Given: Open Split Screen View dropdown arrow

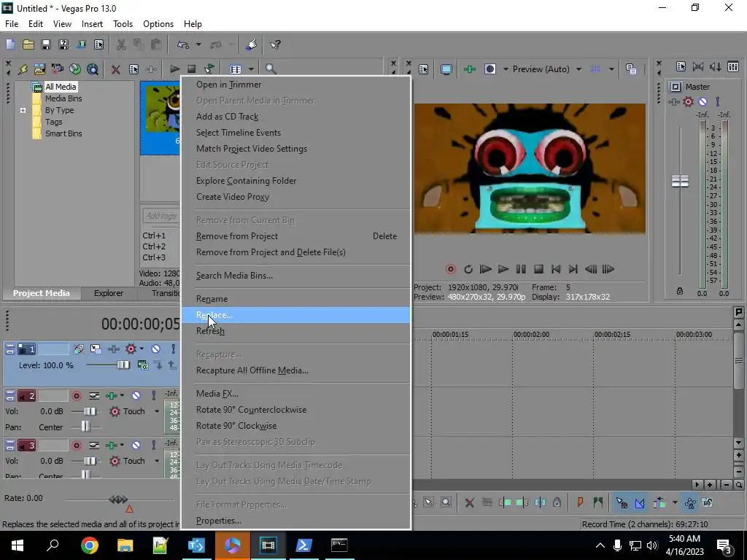Looking at the screenshot, I should [506, 69].
